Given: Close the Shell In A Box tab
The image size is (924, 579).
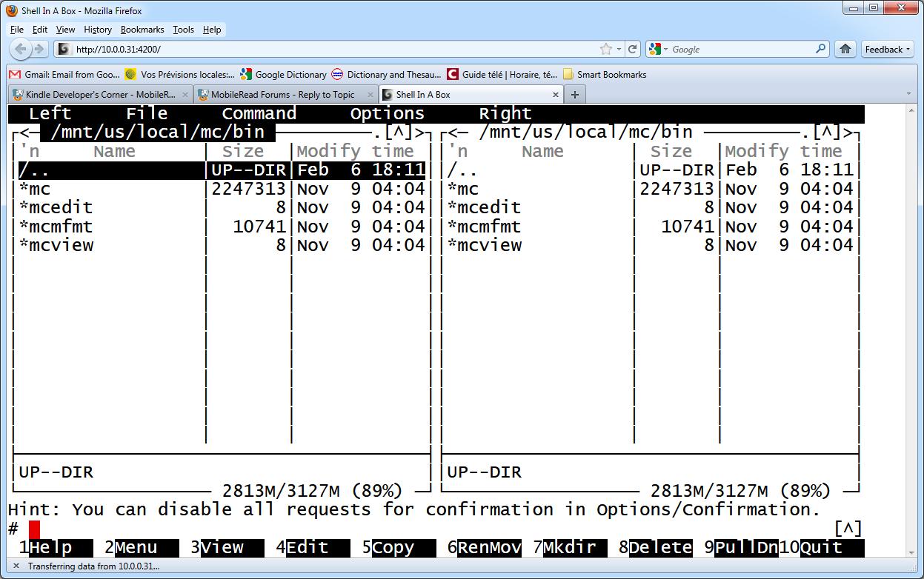Looking at the screenshot, I should coord(556,95).
